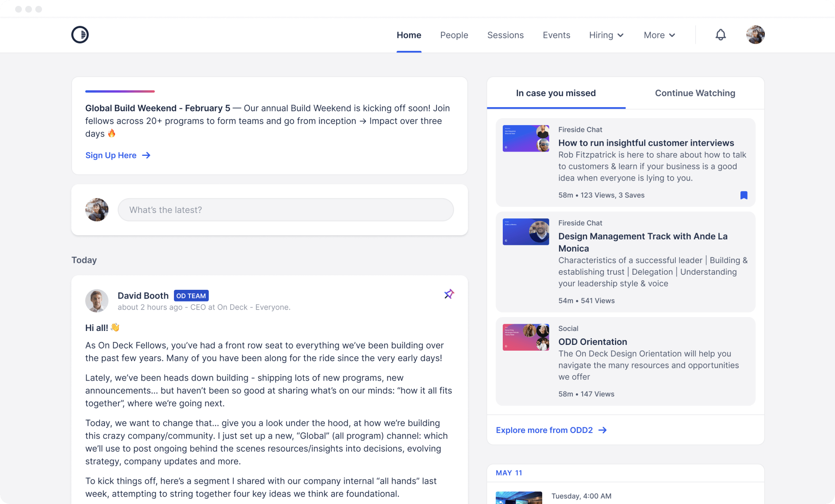Screen dimensions: 835x504
Task: Click the 58m • 147 Views text
Action: (x=586, y=394)
